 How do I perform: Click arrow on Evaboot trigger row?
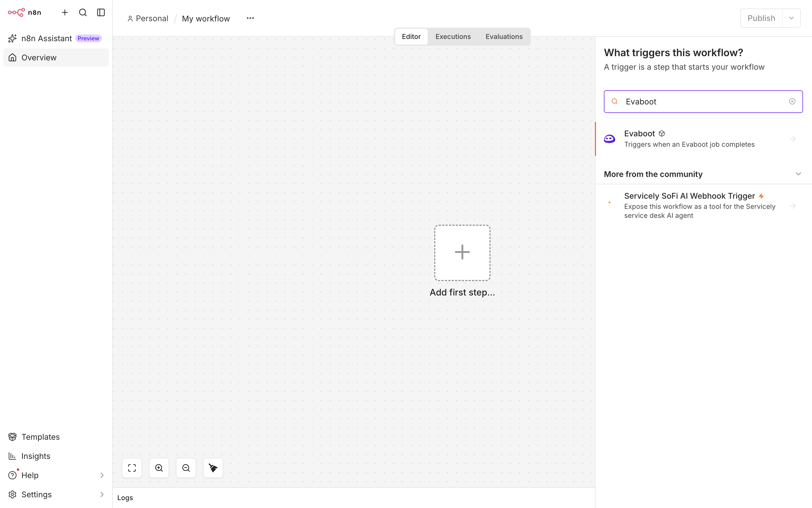[793, 139]
